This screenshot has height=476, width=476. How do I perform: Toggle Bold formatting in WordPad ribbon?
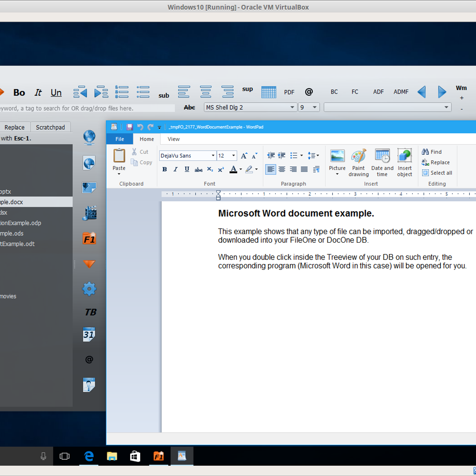(165, 170)
